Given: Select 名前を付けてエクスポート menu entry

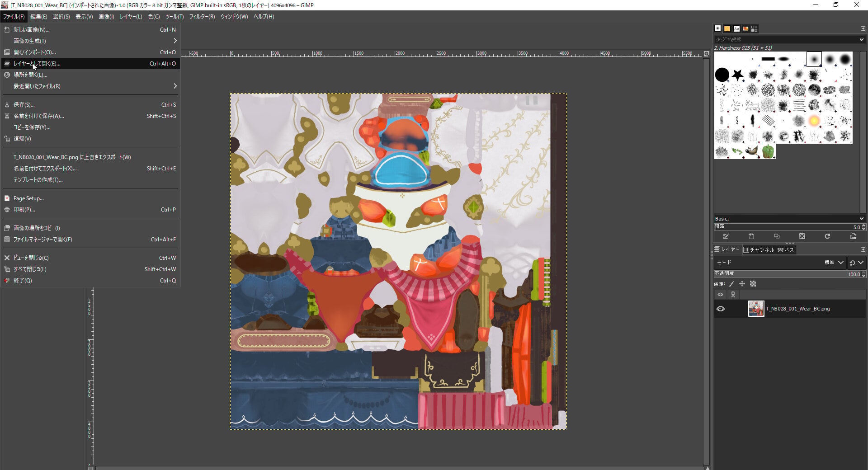Looking at the screenshot, I should pos(90,168).
